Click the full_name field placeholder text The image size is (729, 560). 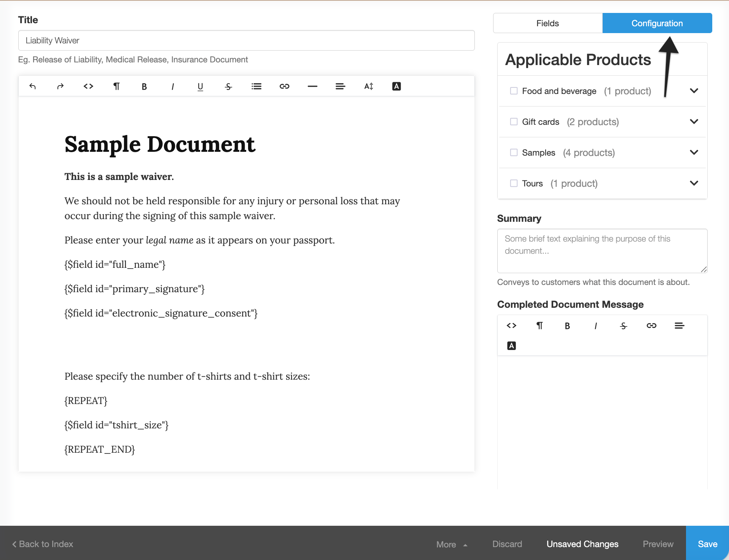[115, 264]
